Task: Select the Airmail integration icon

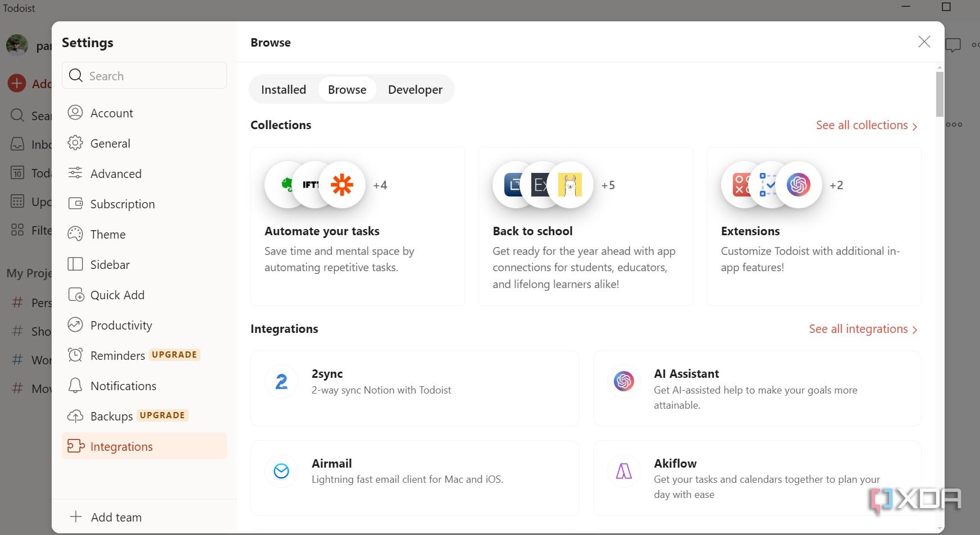Action: point(281,471)
